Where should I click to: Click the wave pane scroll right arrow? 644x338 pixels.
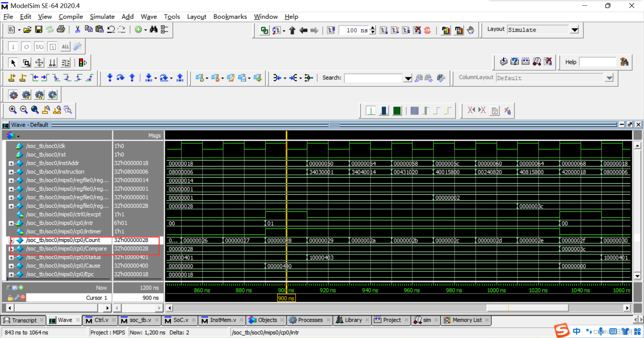click(627, 308)
